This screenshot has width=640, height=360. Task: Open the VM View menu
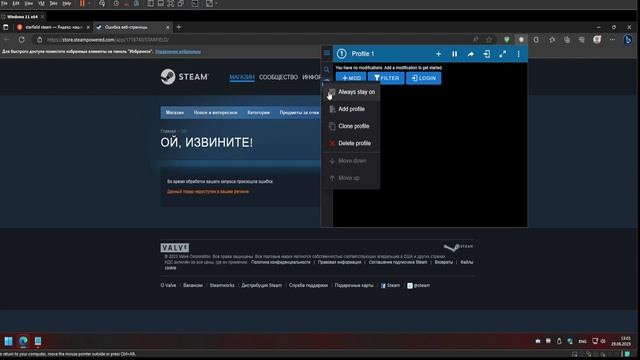pos(29,3)
